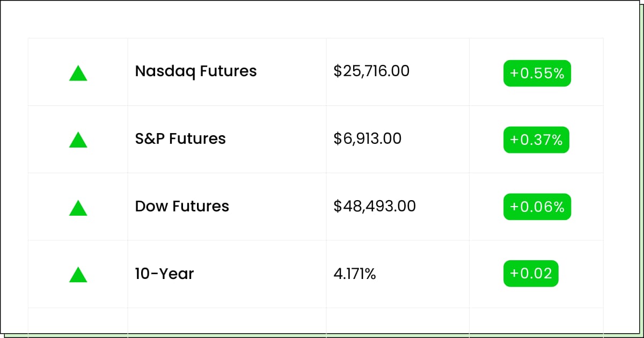Select the S&P Futures name
This screenshot has width=644, height=338.
(180, 139)
